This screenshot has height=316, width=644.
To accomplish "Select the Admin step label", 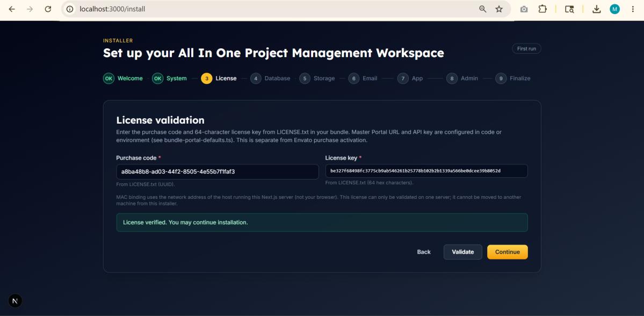I will tap(469, 78).
